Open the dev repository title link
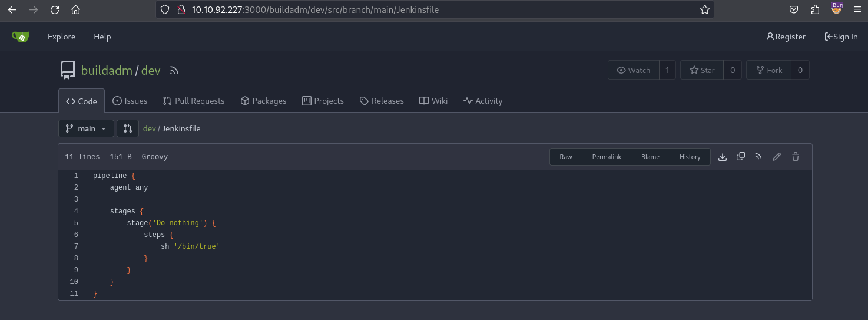Screen dimensions: 868x320 tap(151, 70)
